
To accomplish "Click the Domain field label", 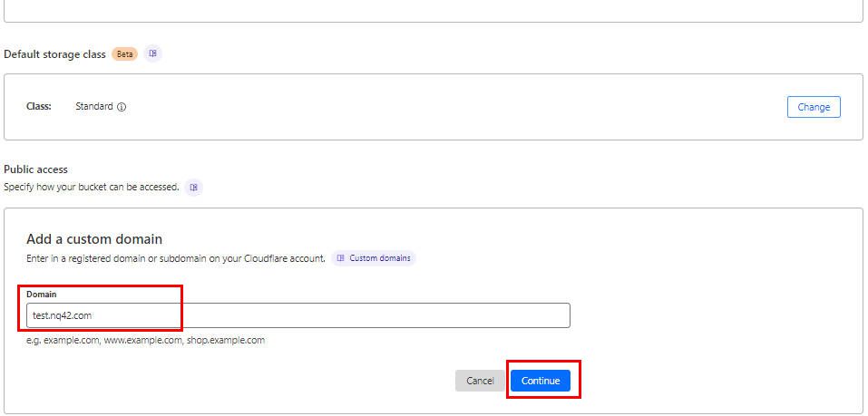I will pos(42,295).
